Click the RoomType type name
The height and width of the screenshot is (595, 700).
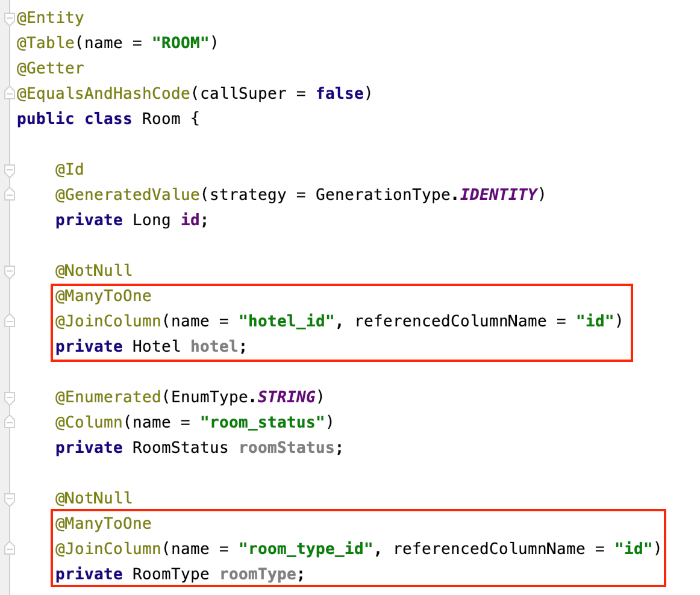tap(171, 574)
